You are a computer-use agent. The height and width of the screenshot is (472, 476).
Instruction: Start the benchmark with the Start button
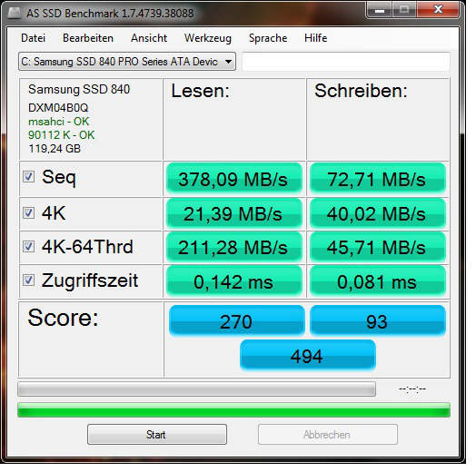click(157, 435)
